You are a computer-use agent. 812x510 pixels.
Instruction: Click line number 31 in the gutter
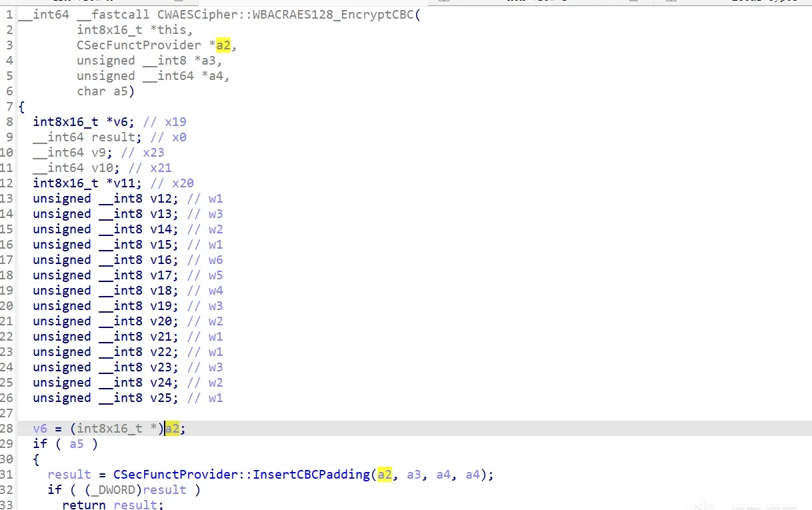tap(7, 474)
